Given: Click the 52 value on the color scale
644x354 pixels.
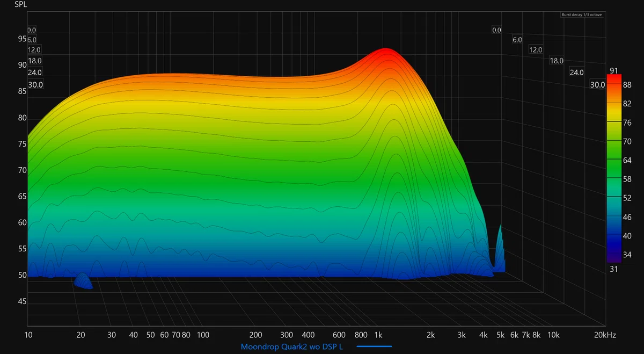Looking at the screenshot, I should 627,198.
